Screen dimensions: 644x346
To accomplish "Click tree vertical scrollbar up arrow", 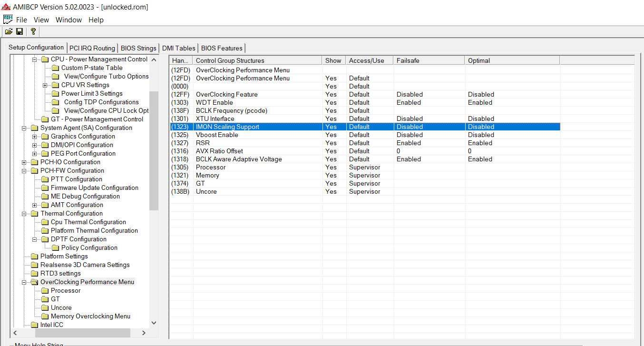I will [x=154, y=59].
